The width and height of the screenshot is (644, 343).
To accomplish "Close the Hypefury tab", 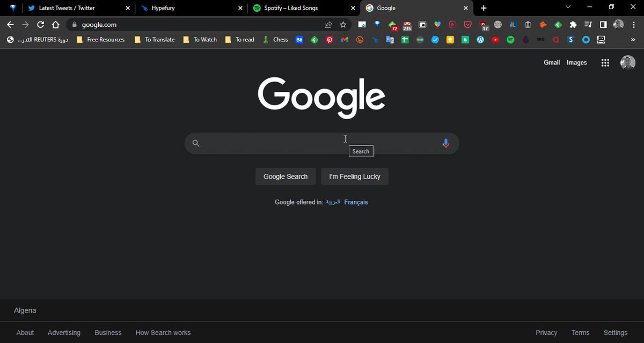I will (x=240, y=8).
